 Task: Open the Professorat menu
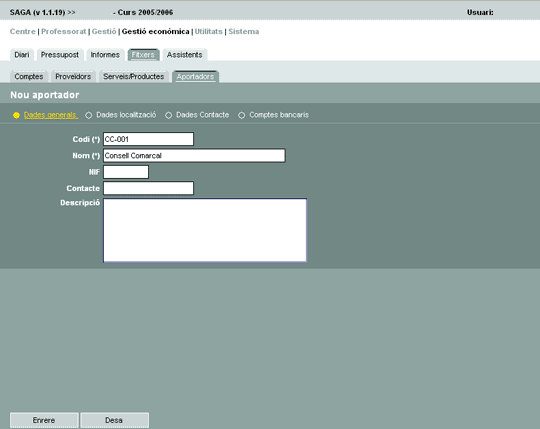64,31
